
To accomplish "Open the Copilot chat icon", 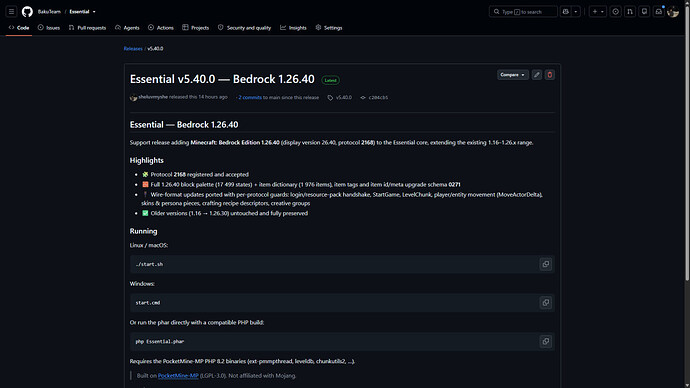I will pos(565,12).
